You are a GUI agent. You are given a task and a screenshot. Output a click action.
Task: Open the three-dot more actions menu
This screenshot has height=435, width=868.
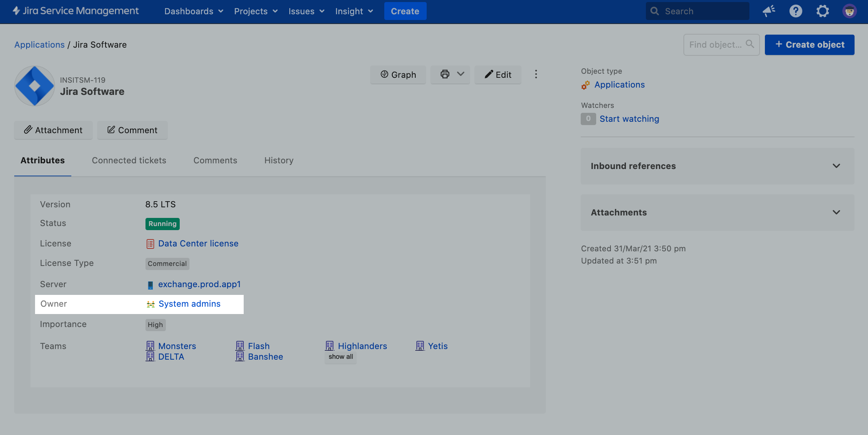point(536,75)
